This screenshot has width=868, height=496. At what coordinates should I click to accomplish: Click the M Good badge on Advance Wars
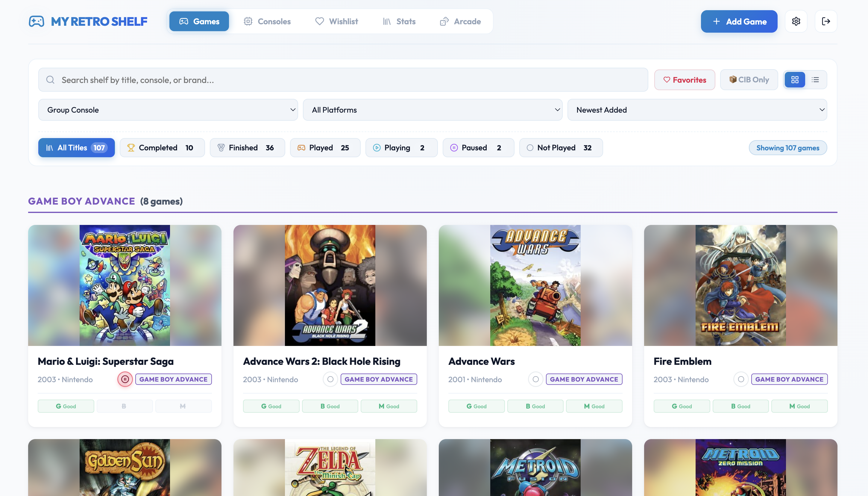pyautogui.click(x=594, y=406)
